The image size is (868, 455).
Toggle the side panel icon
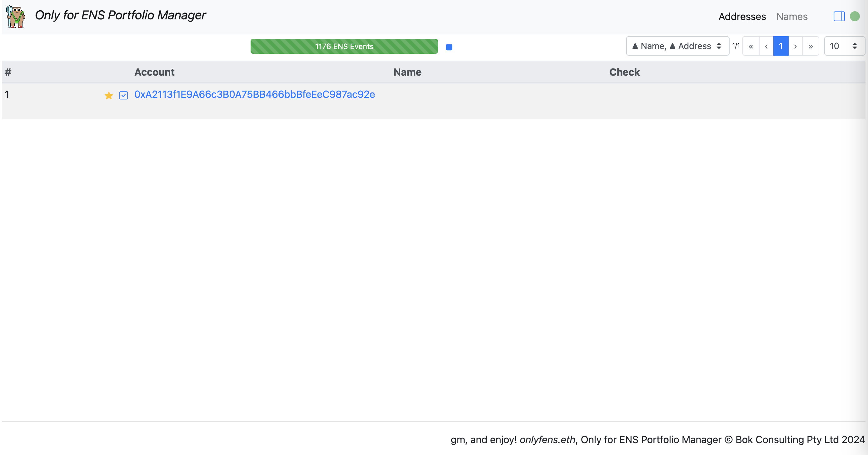839,16
